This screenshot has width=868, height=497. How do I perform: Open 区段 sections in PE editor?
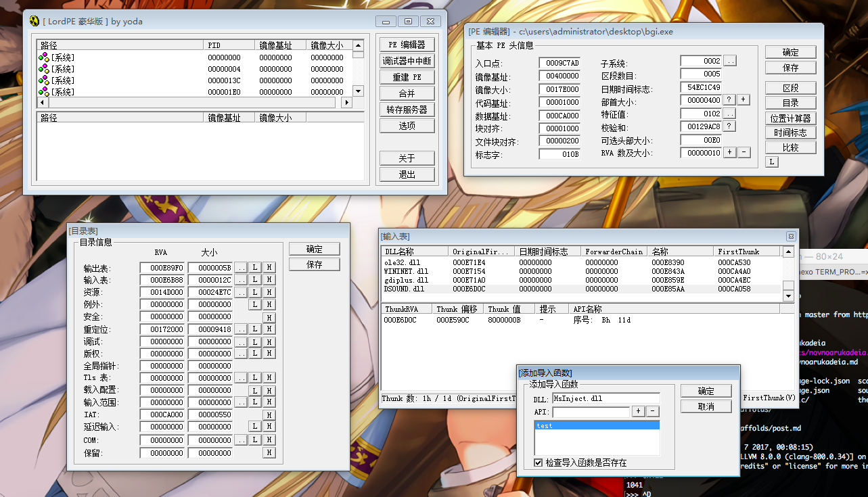pos(790,88)
